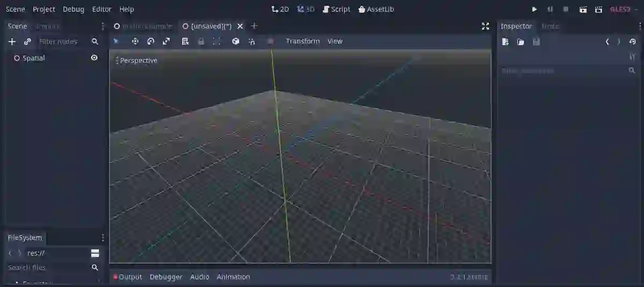Select the FileSystem dock tab
This screenshot has width=644, height=287.
point(25,238)
